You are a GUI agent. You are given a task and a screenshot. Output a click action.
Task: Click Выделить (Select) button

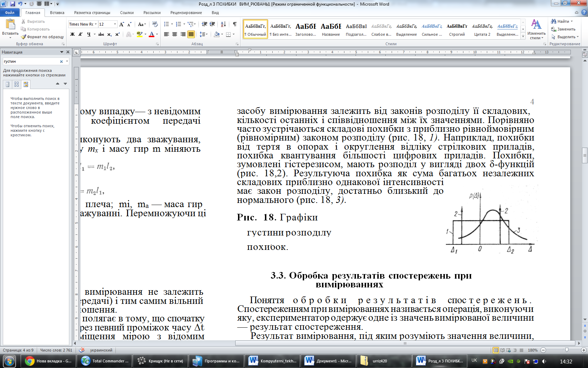(565, 37)
